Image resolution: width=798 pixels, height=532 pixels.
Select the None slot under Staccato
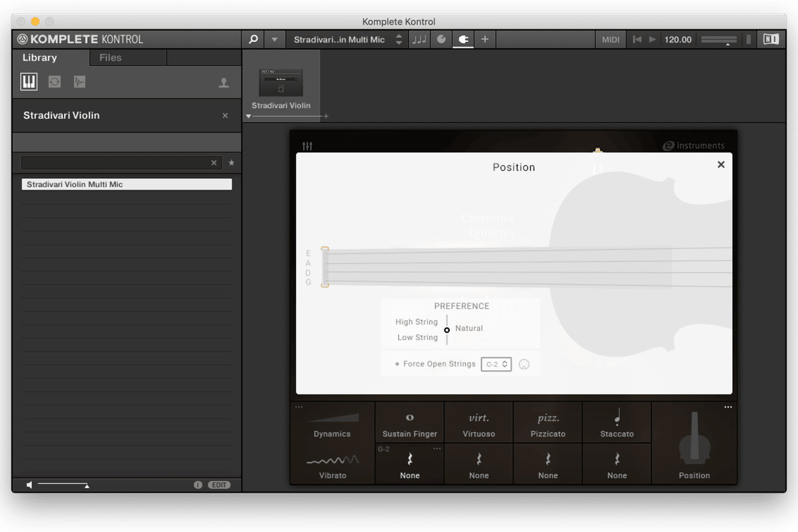[617, 464]
